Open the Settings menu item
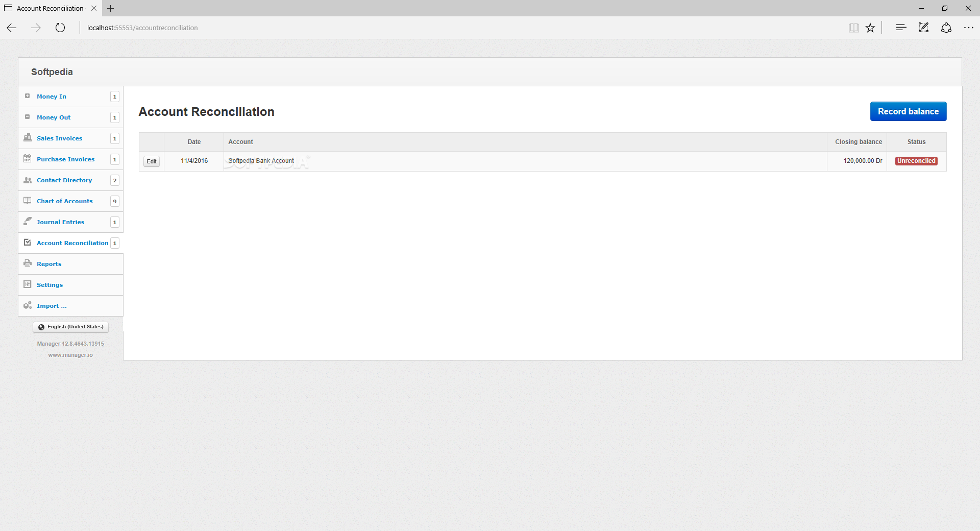Viewport: 980px width, 531px height. (x=70, y=285)
